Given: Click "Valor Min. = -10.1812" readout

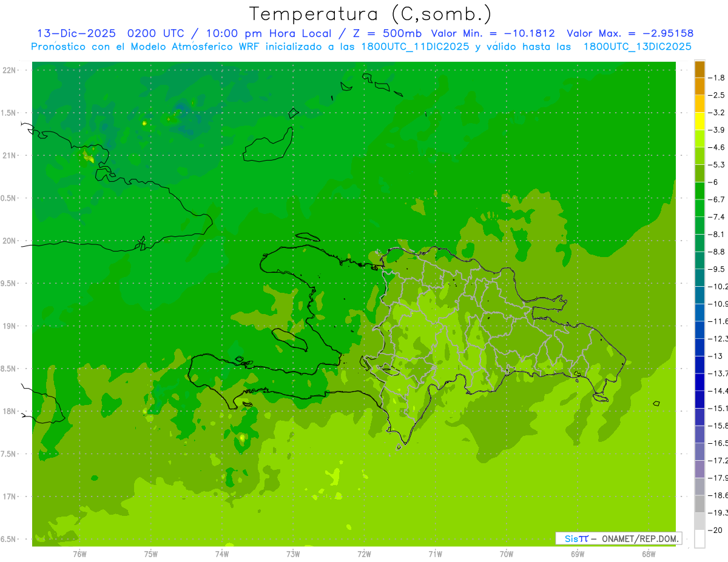Looking at the screenshot, I should pyautogui.click(x=493, y=33).
